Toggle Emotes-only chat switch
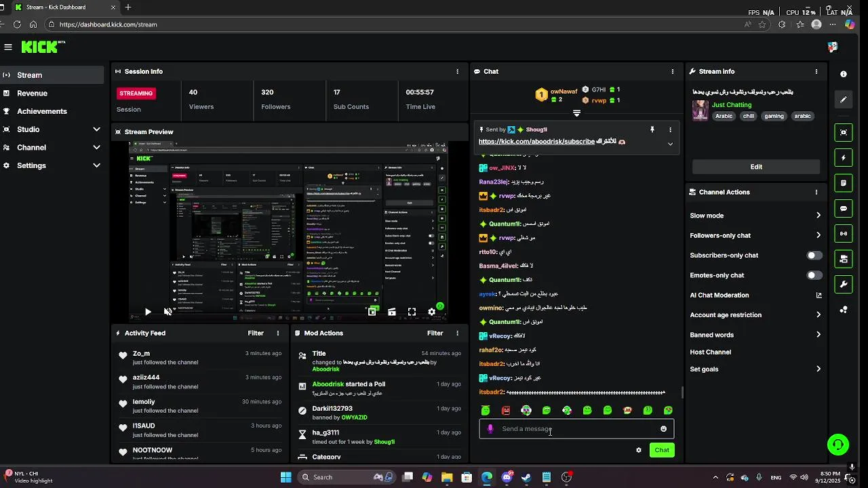 814,275
